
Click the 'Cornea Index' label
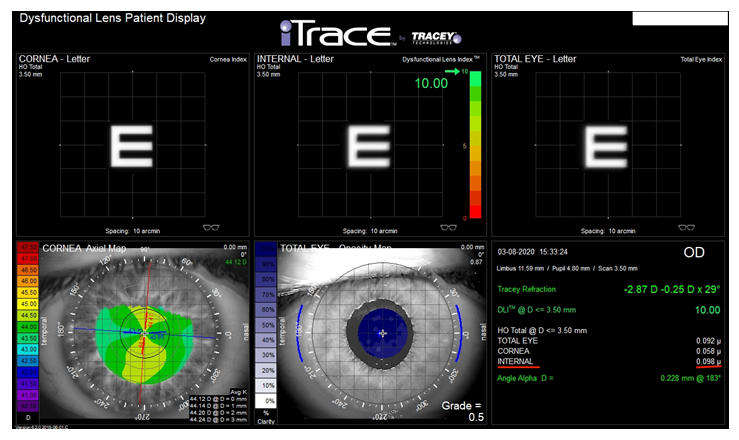(228, 59)
